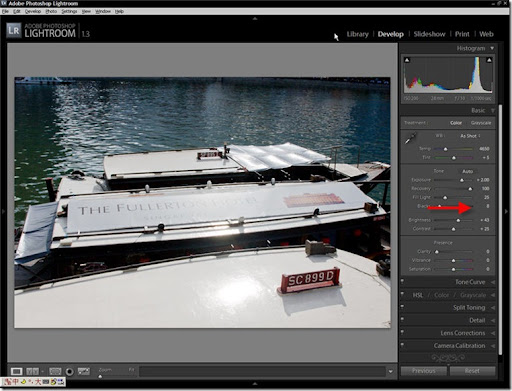This screenshot has height=391, width=512.
Task: Toggle shadow clipping indicator in histogram
Action: tap(407, 60)
